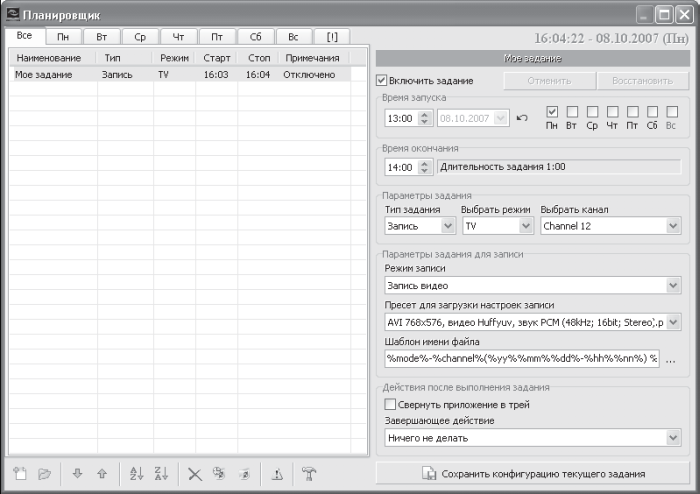Select the Мое задание row in task list
The height and width of the screenshot is (494, 700).
coord(180,75)
